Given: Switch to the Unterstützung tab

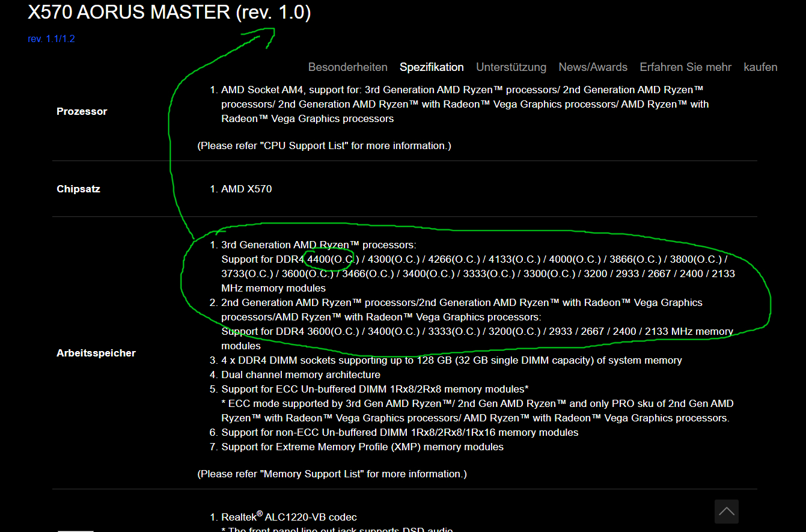Looking at the screenshot, I should (511, 67).
